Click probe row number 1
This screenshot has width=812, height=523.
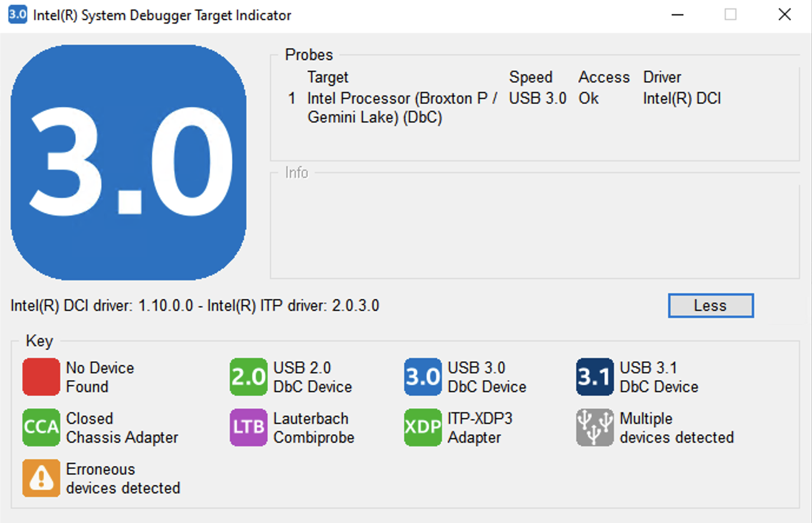click(292, 98)
